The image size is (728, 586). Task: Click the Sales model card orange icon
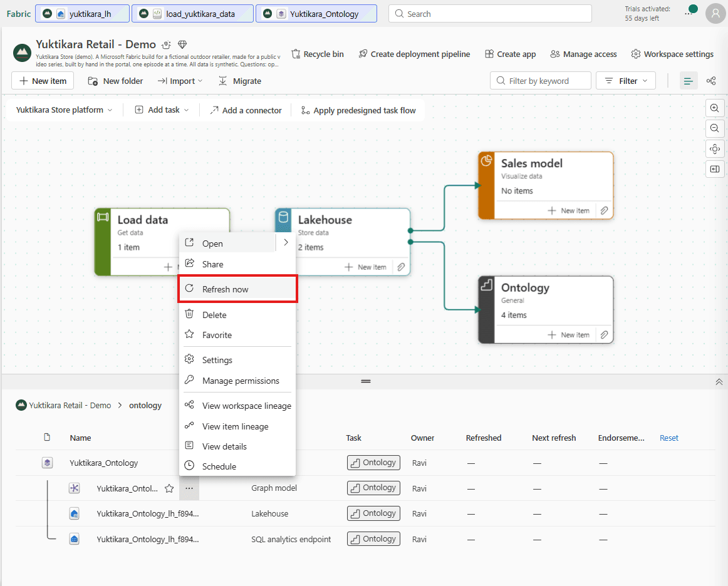pyautogui.click(x=486, y=161)
